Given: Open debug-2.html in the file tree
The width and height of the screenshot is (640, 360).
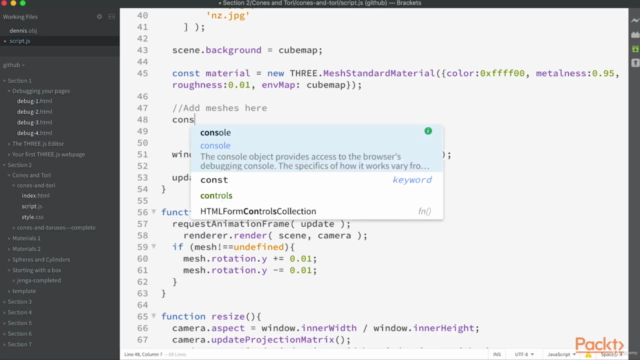Looking at the screenshot, I should [34, 111].
